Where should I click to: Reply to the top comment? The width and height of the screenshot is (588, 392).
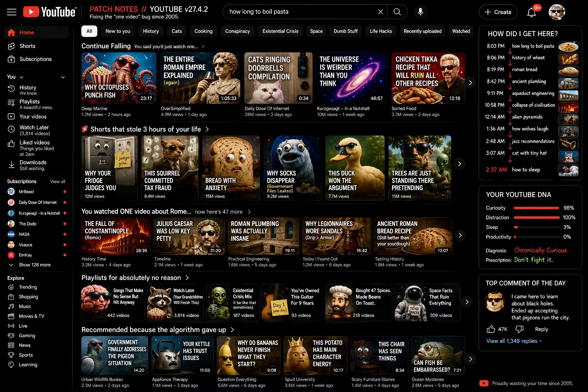click(x=541, y=329)
